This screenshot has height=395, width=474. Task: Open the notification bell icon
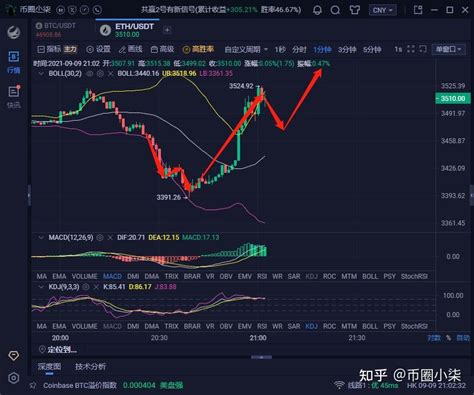click(x=317, y=10)
